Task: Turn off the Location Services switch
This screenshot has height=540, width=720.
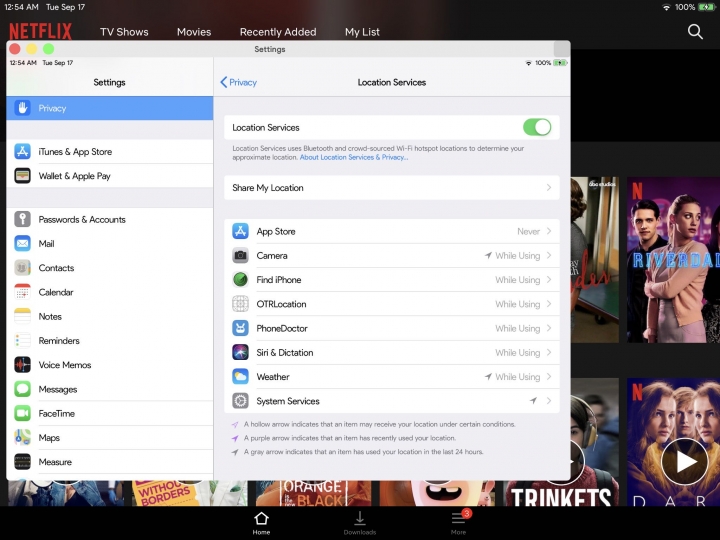Action: 537,127
